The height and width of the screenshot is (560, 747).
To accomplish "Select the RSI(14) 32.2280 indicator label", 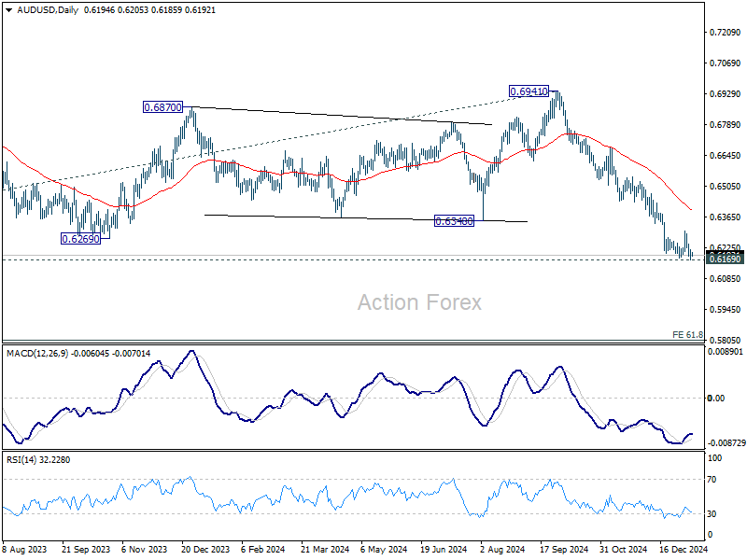I will [38, 459].
